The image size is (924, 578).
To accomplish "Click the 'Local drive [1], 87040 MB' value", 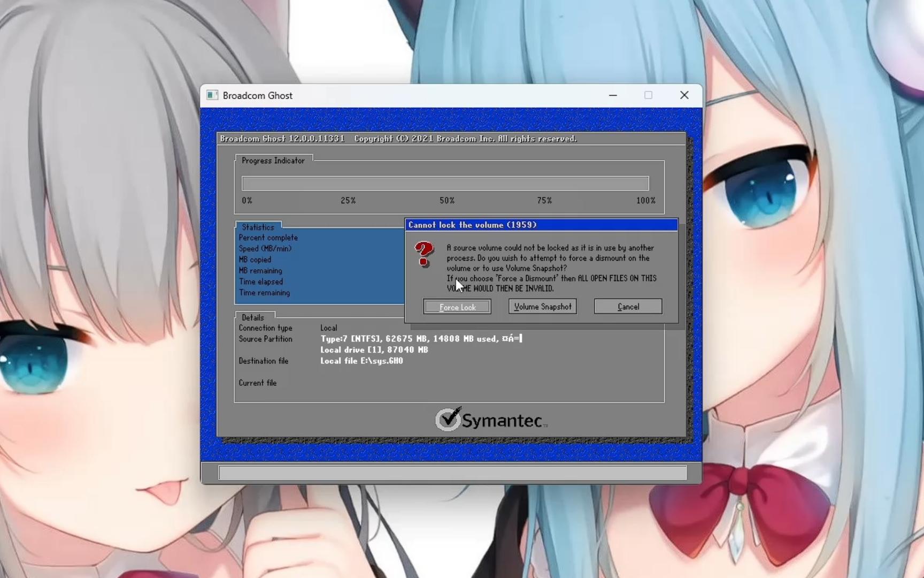I will 374,350.
